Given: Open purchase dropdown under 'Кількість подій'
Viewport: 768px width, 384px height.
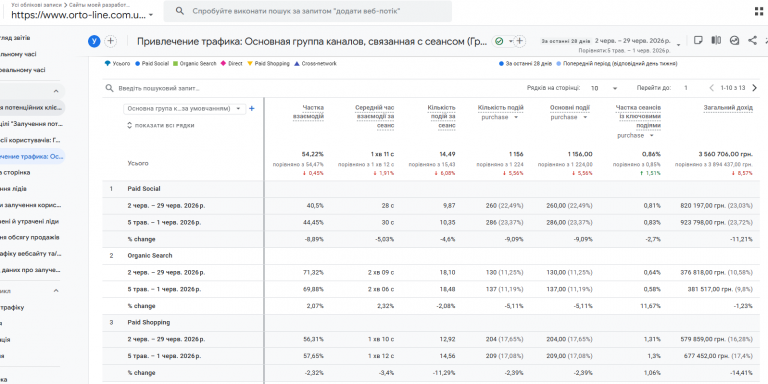Looking at the screenshot, I should point(500,118).
